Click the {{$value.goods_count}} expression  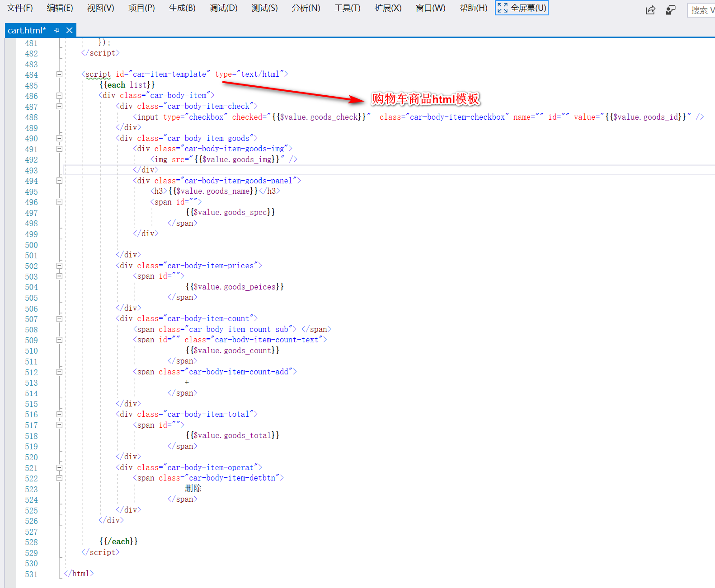coord(232,350)
